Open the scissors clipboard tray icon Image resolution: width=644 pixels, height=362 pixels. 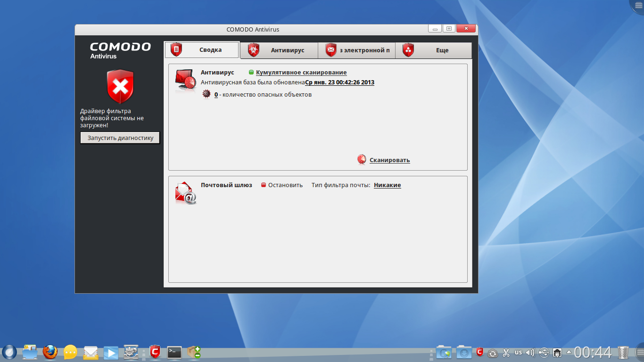click(x=506, y=352)
